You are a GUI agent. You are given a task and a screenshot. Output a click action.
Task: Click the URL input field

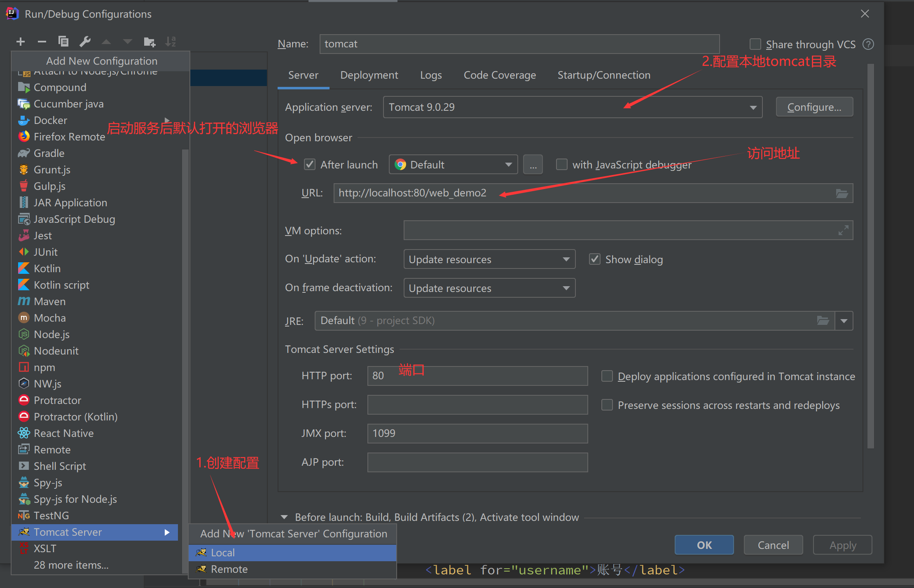593,193
